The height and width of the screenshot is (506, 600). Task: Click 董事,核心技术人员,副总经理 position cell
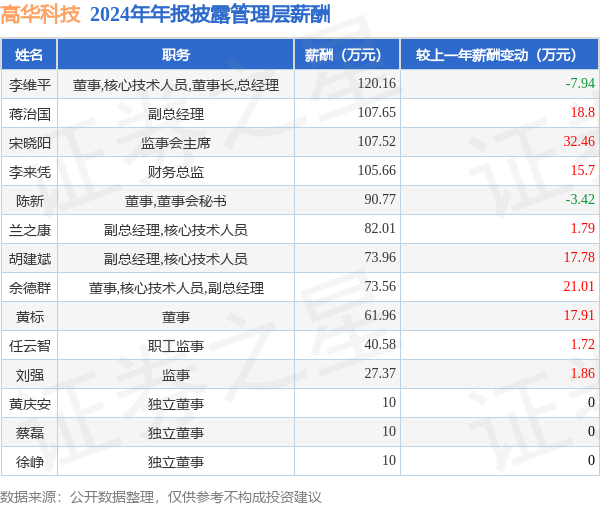tap(176, 287)
